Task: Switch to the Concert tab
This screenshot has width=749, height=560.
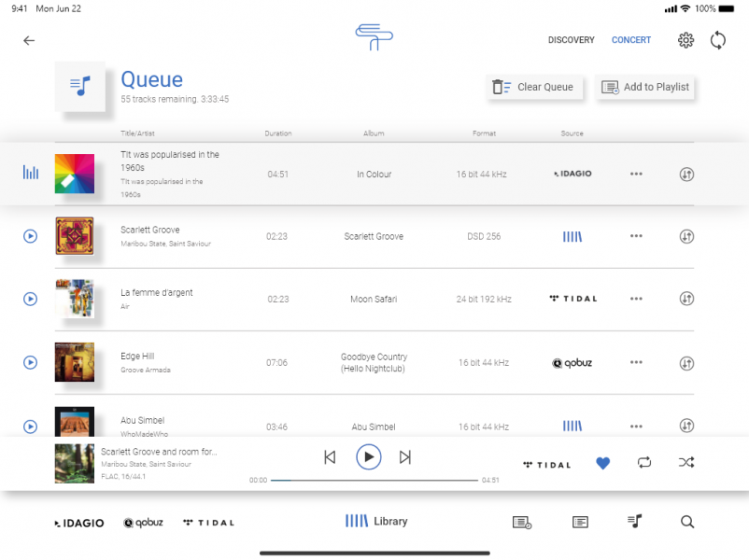Action: 631,40
